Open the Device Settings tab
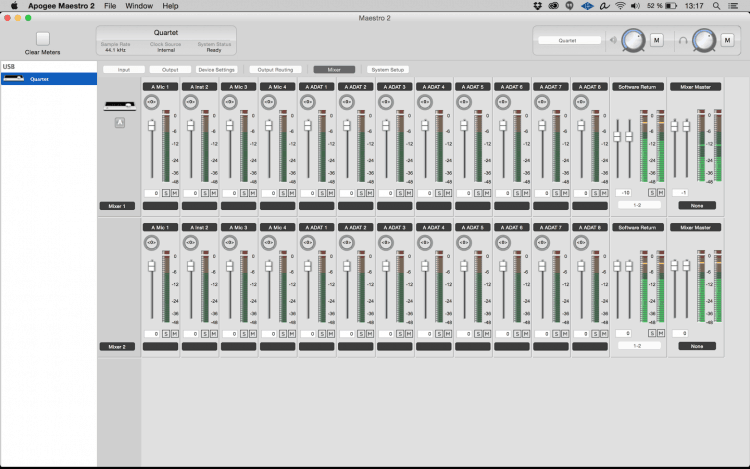Screen dimensions: 750x469 (217, 70)
